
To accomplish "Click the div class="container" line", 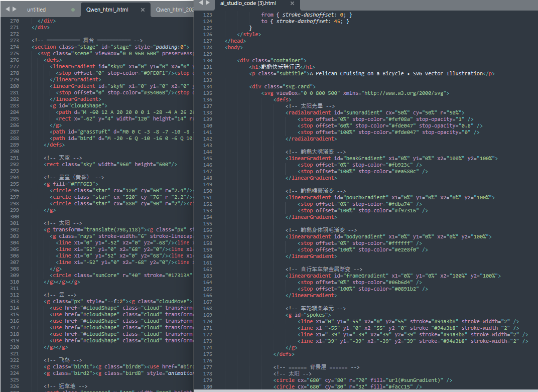I will 272,60.
